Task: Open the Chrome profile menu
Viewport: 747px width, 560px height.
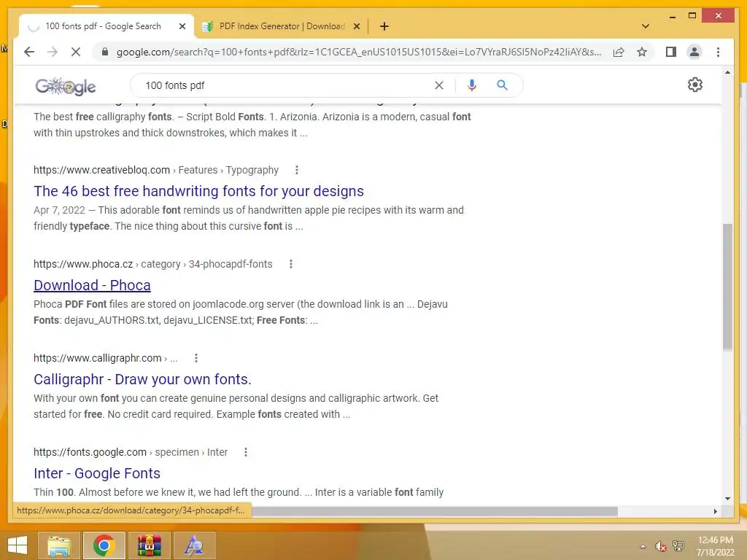Action: (x=694, y=52)
